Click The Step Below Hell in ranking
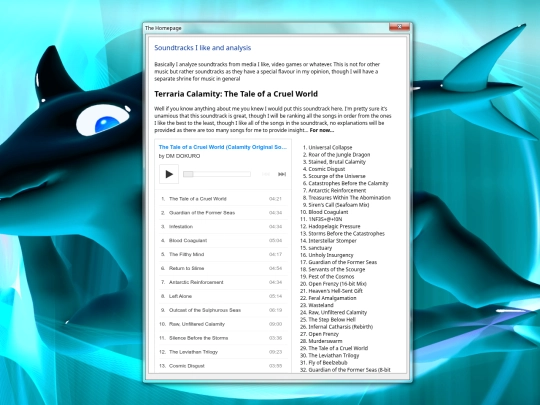The height and width of the screenshot is (405, 540). click(332, 320)
